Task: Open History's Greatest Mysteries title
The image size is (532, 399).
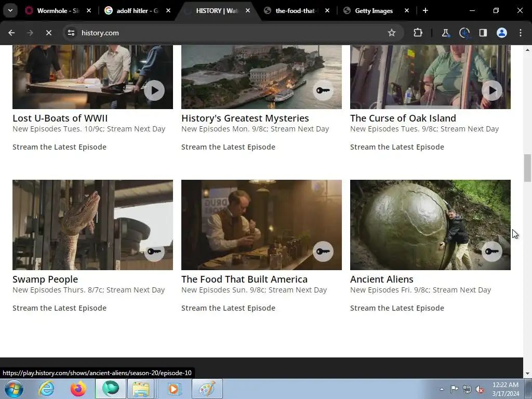Action: [245, 118]
